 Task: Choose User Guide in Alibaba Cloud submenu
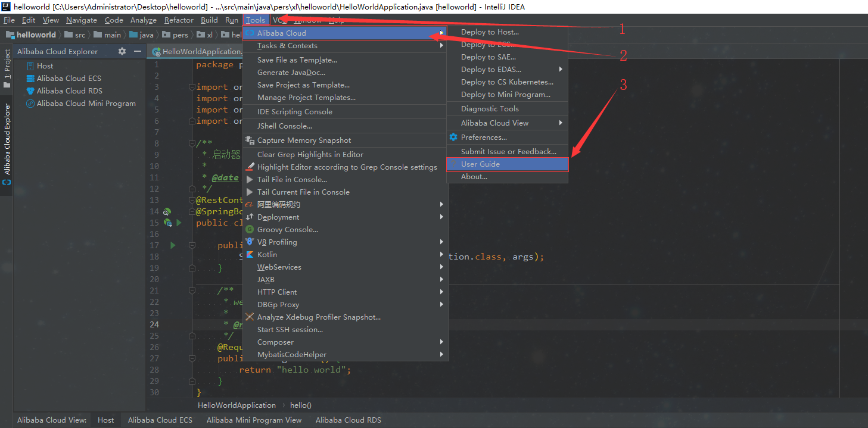pyautogui.click(x=507, y=164)
